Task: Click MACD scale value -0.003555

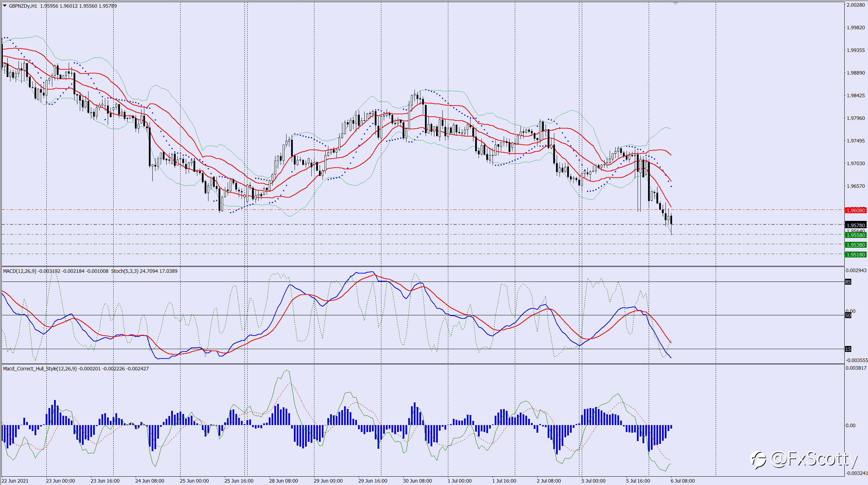Action: click(x=856, y=360)
